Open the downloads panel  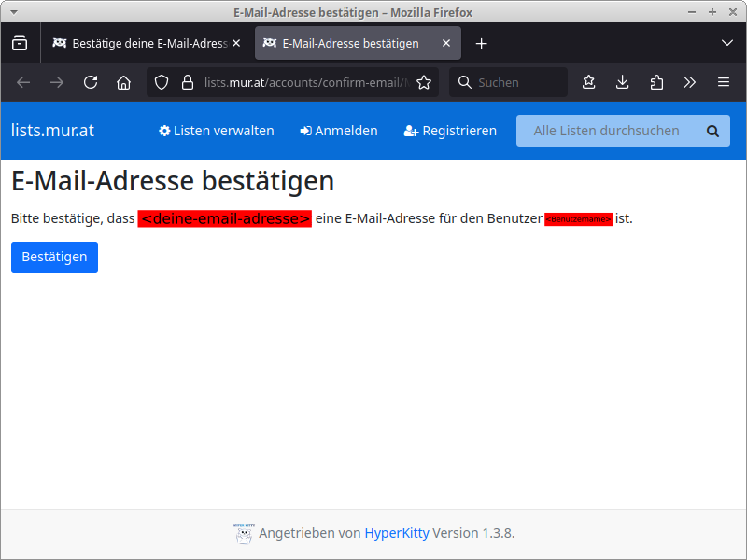pyautogui.click(x=623, y=82)
